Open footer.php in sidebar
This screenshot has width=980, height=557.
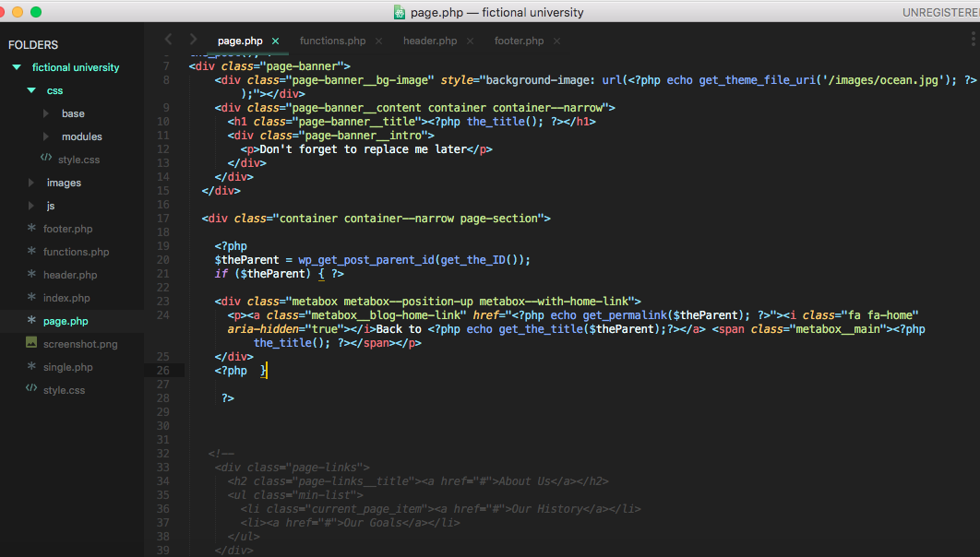(x=67, y=229)
